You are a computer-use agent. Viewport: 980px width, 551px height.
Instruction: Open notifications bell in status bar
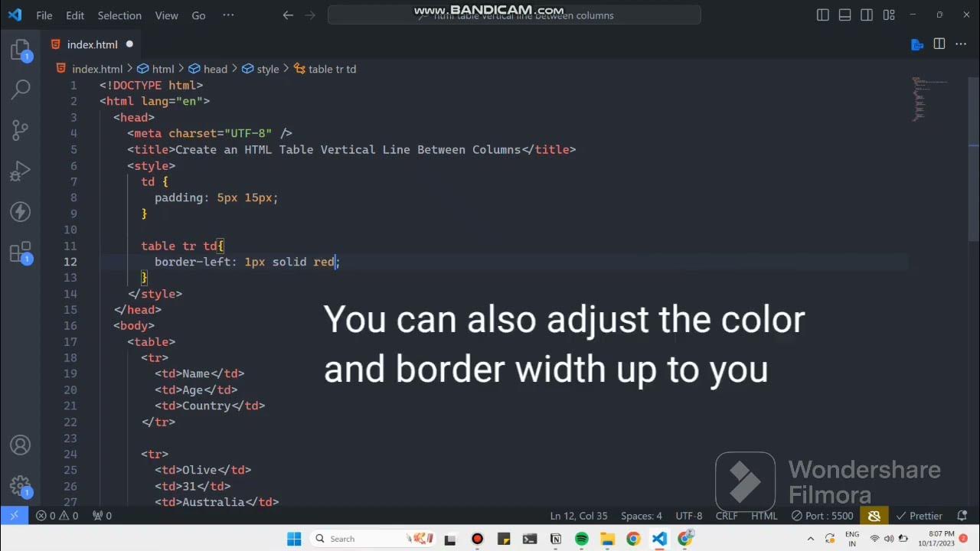tap(962, 516)
